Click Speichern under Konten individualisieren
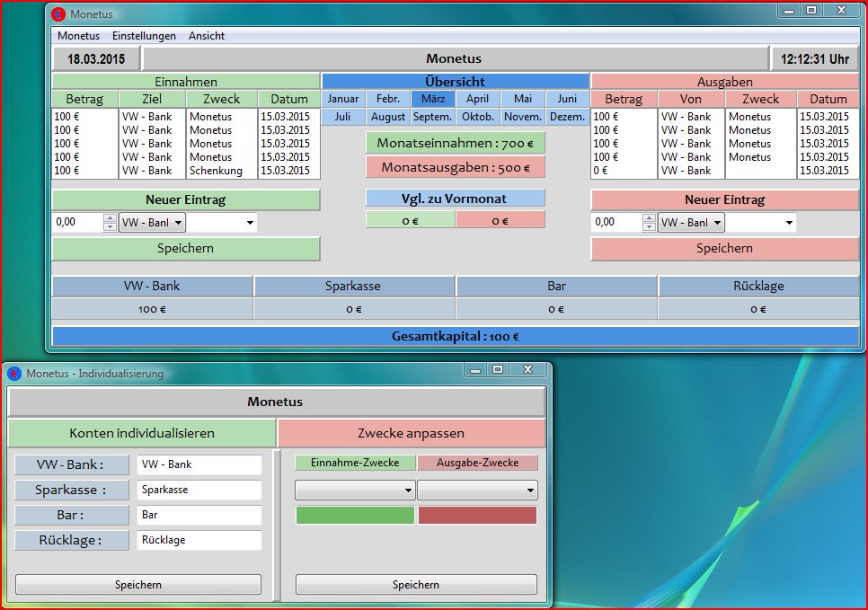This screenshot has height=610, width=868. click(138, 585)
